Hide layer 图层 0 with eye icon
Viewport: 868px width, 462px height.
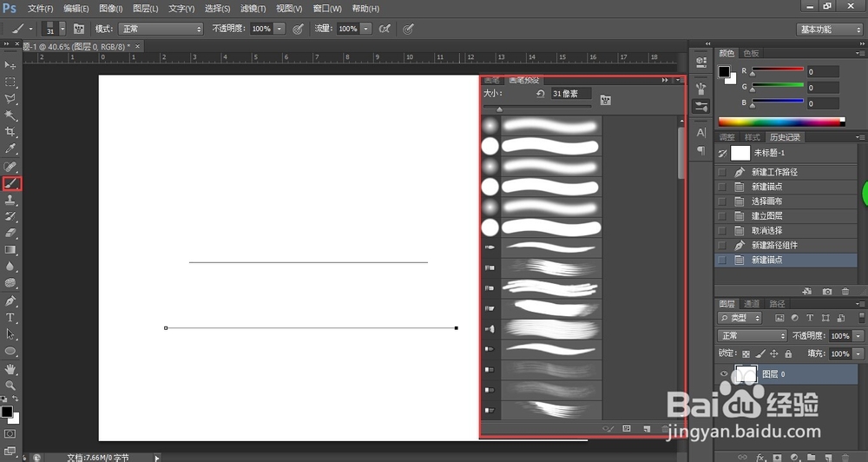click(724, 374)
